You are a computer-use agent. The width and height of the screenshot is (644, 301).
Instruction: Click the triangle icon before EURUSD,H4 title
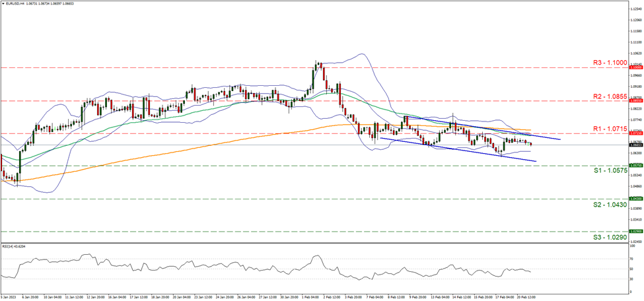tap(3, 4)
